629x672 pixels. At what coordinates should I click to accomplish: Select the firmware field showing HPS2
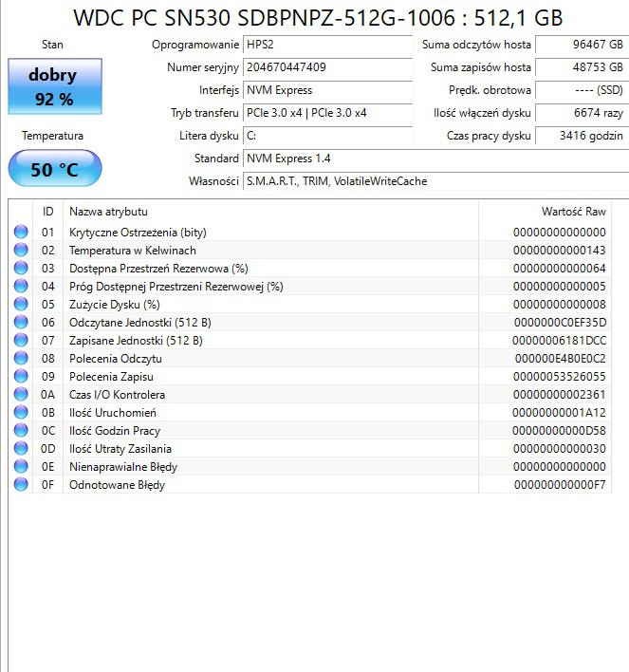(327, 45)
